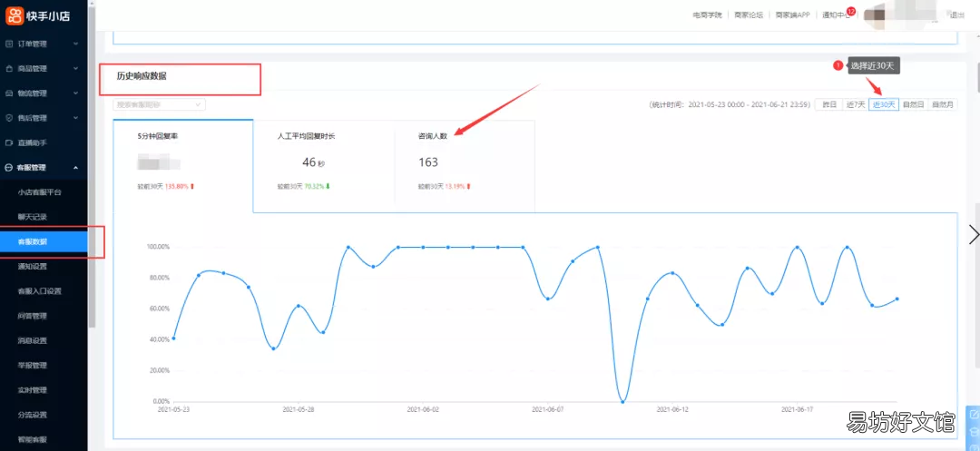The height and width of the screenshot is (451, 980).
Task: Click the 统计时间 date range text
Action: pyautogui.click(x=730, y=105)
